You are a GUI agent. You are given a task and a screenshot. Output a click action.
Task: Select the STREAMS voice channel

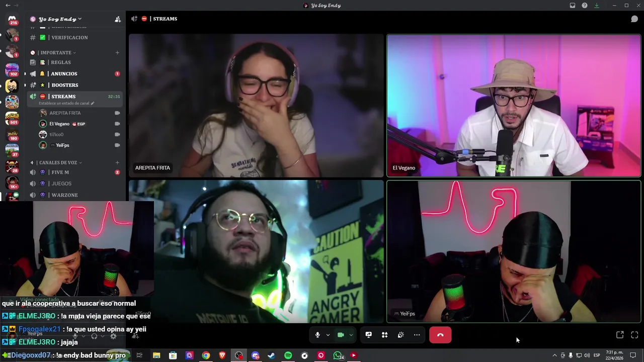(74, 96)
